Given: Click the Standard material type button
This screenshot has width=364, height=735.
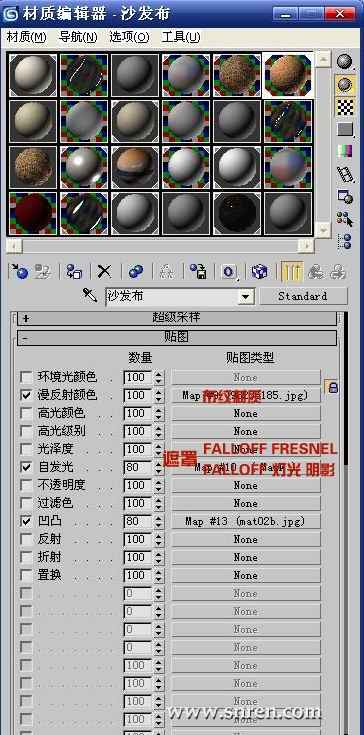Looking at the screenshot, I should [303, 296].
